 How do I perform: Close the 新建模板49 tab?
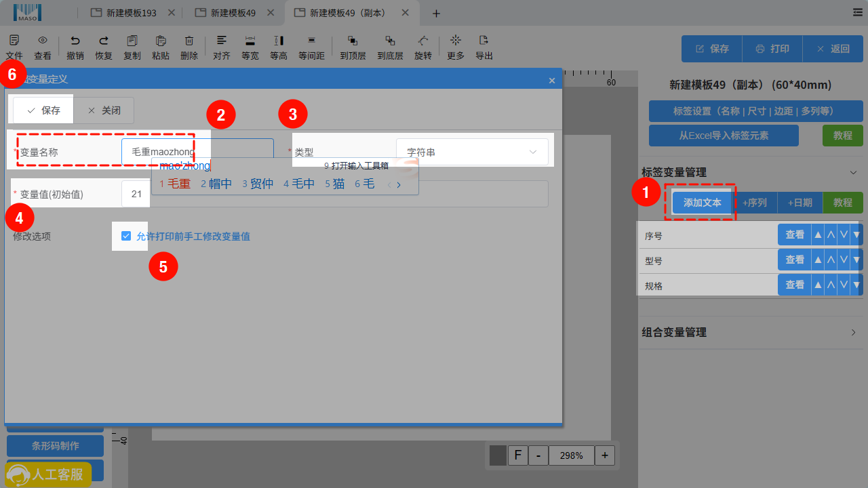click(269, 13)
